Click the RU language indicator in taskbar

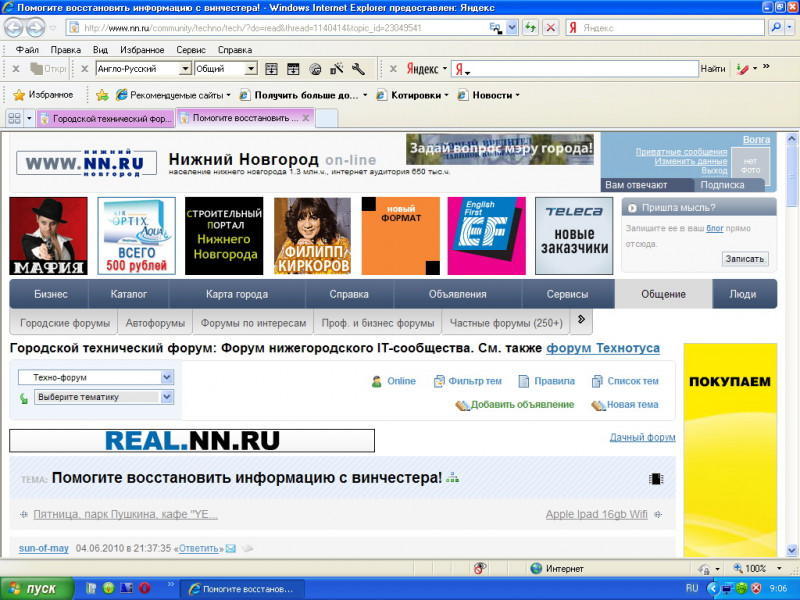coord(692,588)
